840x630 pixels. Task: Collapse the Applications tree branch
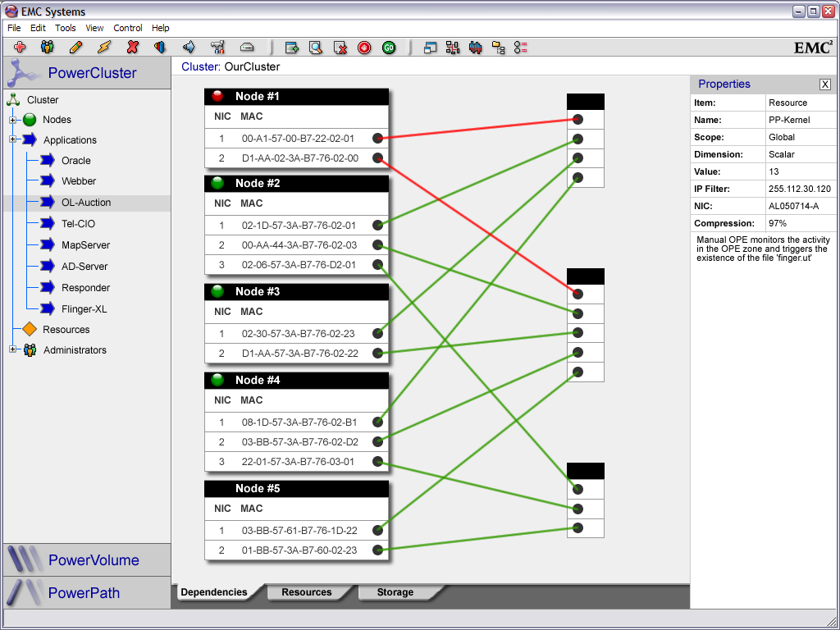[13, 139]
